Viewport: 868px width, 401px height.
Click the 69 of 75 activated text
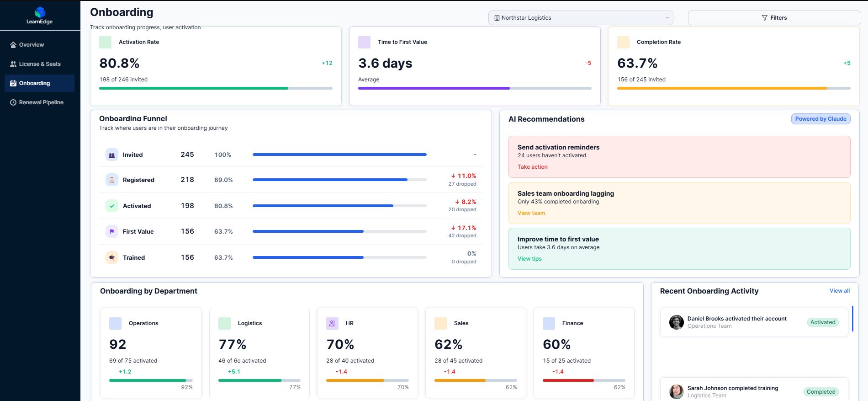[x=133, y=361]
